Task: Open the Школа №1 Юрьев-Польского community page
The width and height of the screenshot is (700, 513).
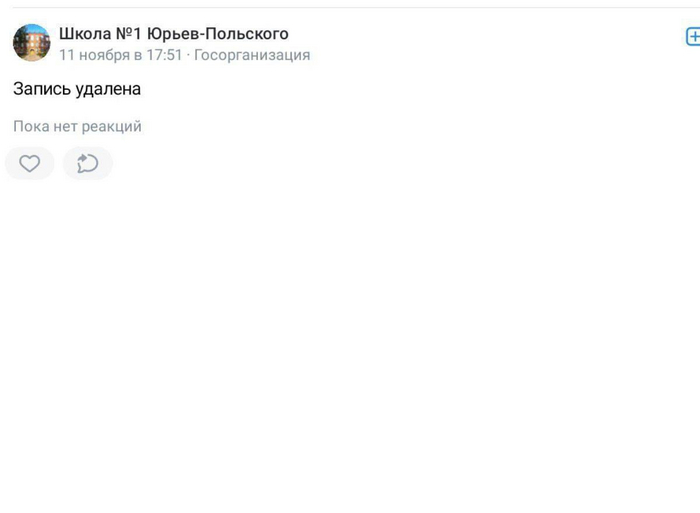Action: [173, 34]
